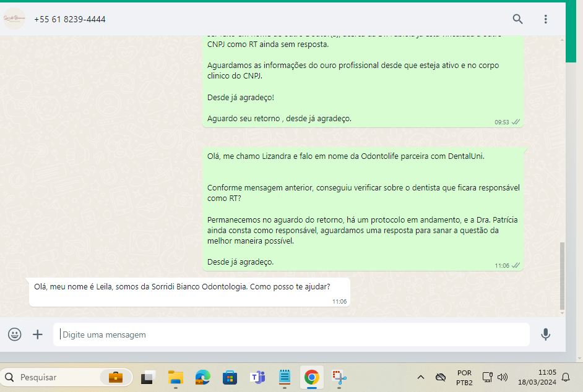Open network settings from tray icon
This screenshot has width=583, height=392.
tap(488, 378)
